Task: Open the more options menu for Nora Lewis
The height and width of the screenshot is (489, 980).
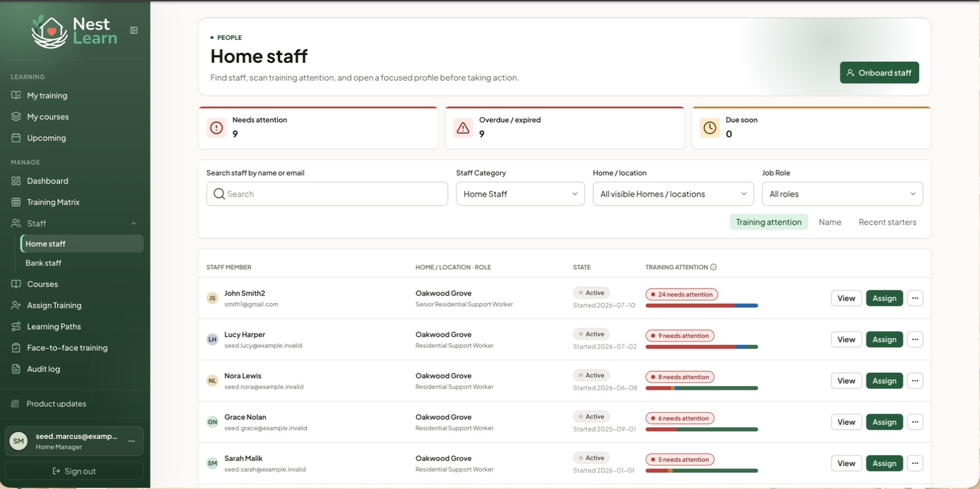Action: pyautogui.click(x=915, y=380)
